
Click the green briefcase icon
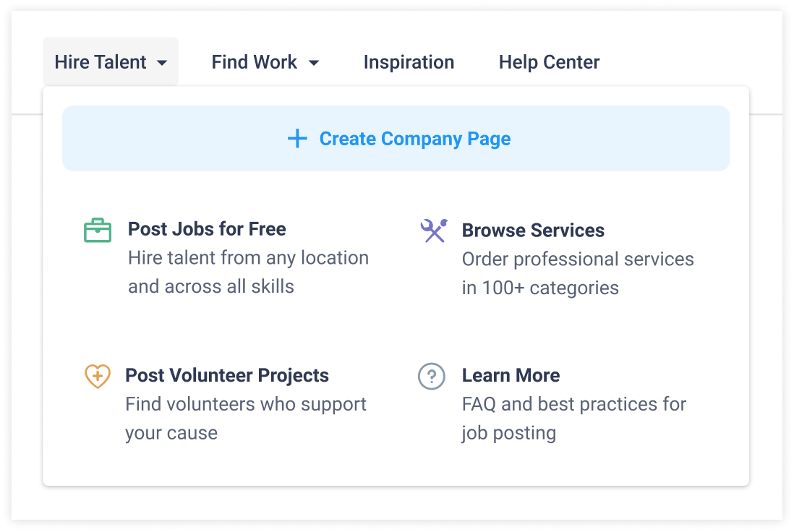pos(98,231)
